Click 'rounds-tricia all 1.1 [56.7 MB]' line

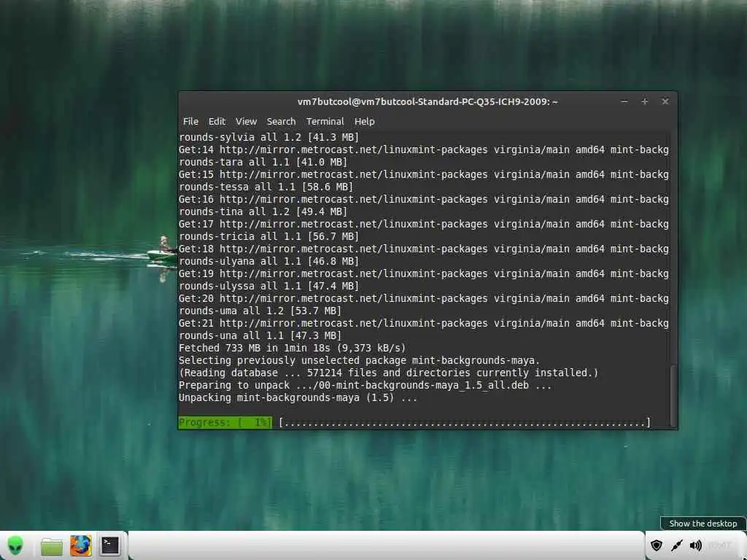pos(268,236)
